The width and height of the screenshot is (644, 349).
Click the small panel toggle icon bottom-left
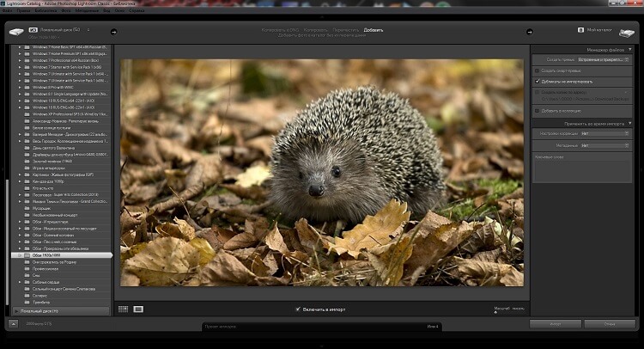coord(13,324)
